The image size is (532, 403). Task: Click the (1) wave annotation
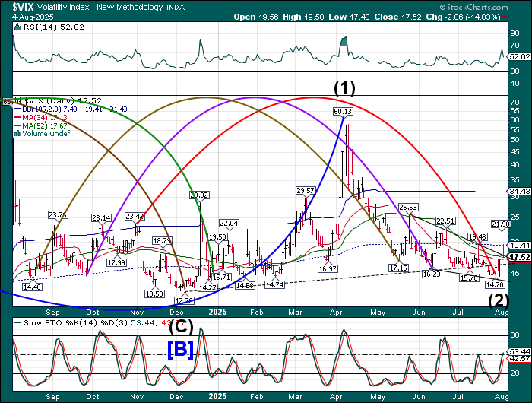[344, 88]
